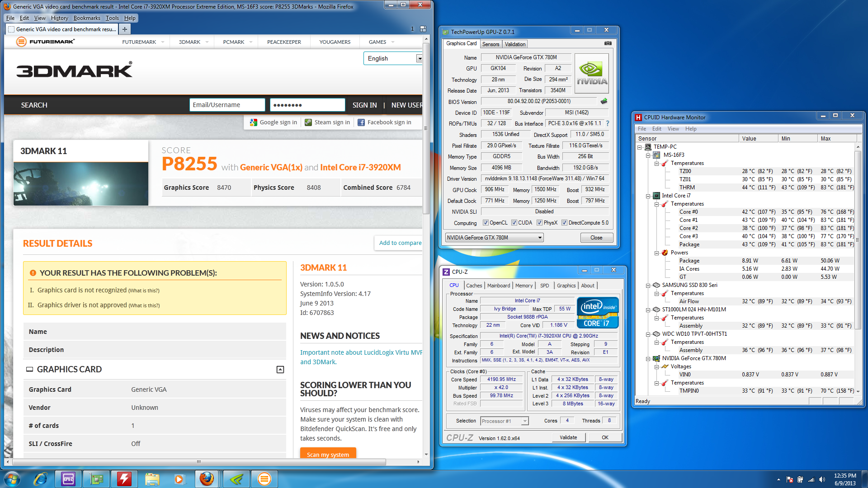868x488 pixels.
Task: Open the SPD tab in CPU-Z
Action: (x=544, y=286)
